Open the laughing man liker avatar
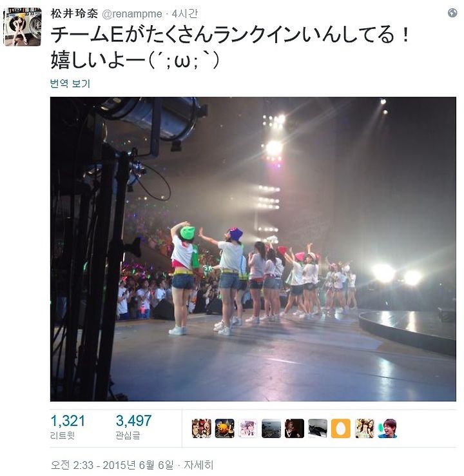The height and width of the screenshot is (476, 464). pos(387,428)
